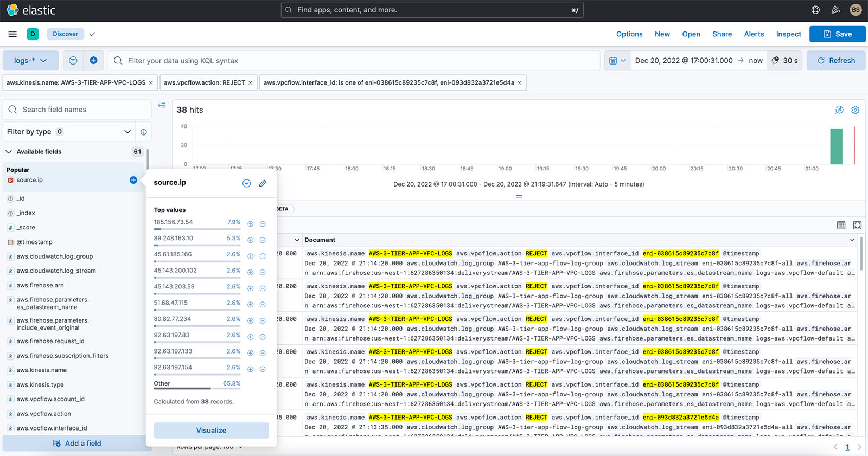Filter for value 51.68.47.115
This screenshot has width=868, height=456.
point(251,305)
